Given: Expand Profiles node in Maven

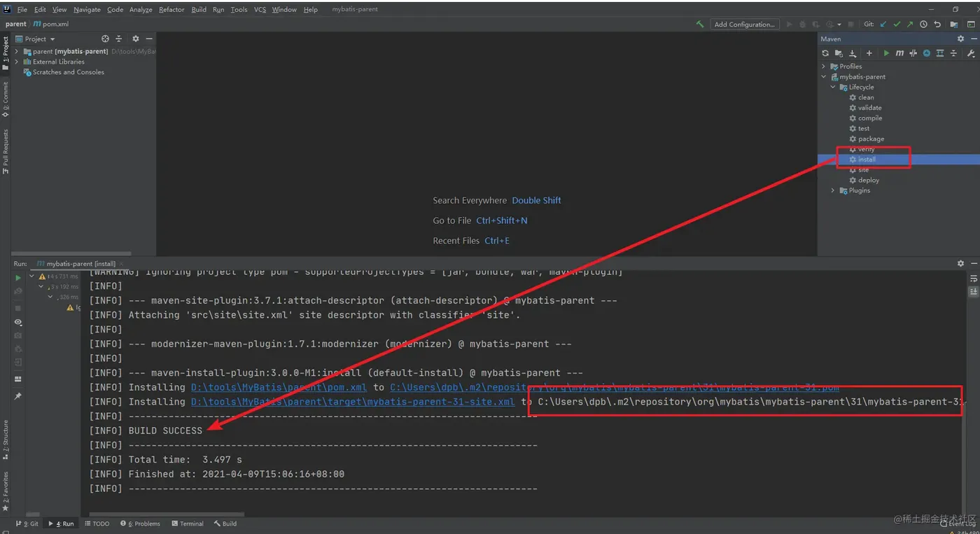Looking at the screenshot, I should pyautogui.click(x=824, y=66).
